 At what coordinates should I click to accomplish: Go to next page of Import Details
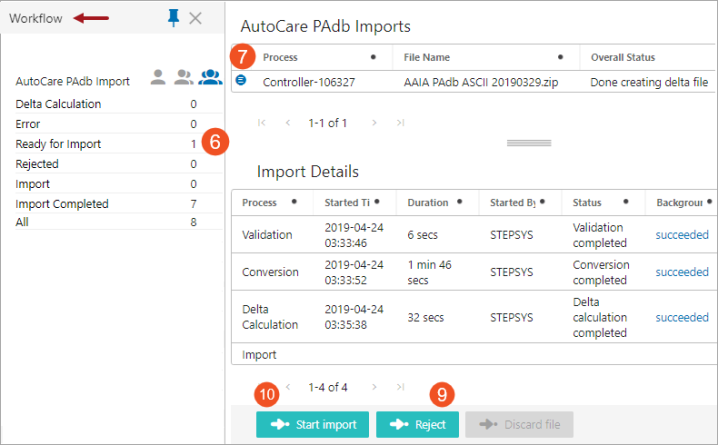click(374, 387)
